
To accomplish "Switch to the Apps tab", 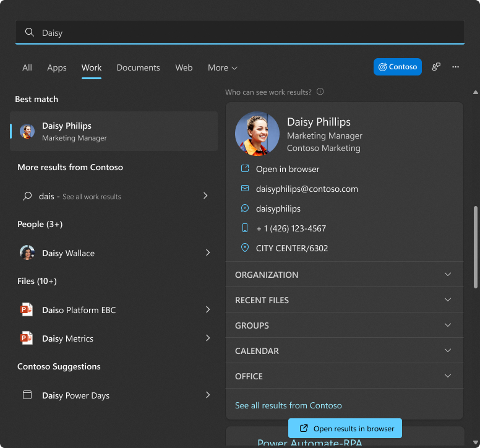I will [x=57, y=67].
